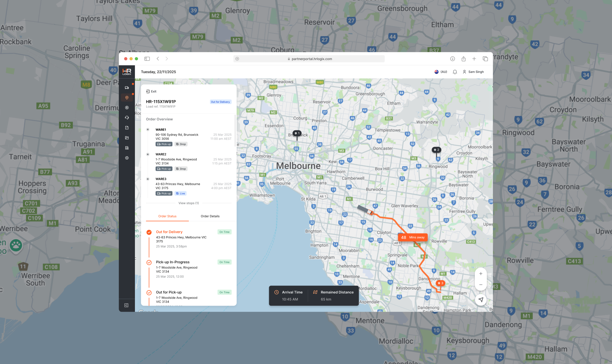Image resolution: width=612 pixels, height=364 pixels.
Task: Open the truck shipments sidebar icon
Action: point(127,87)
